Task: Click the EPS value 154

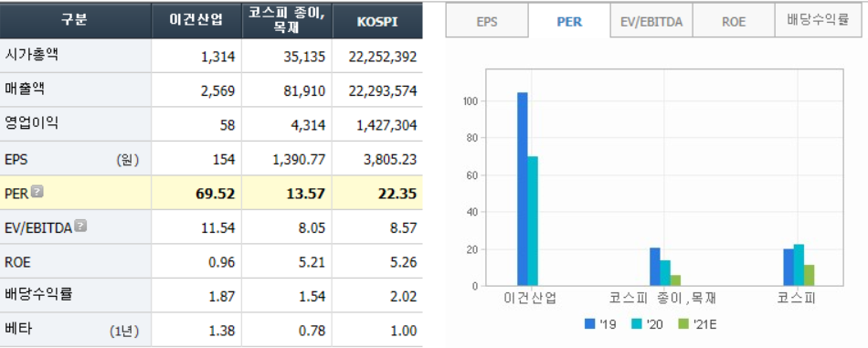Action: click(224, 160)
